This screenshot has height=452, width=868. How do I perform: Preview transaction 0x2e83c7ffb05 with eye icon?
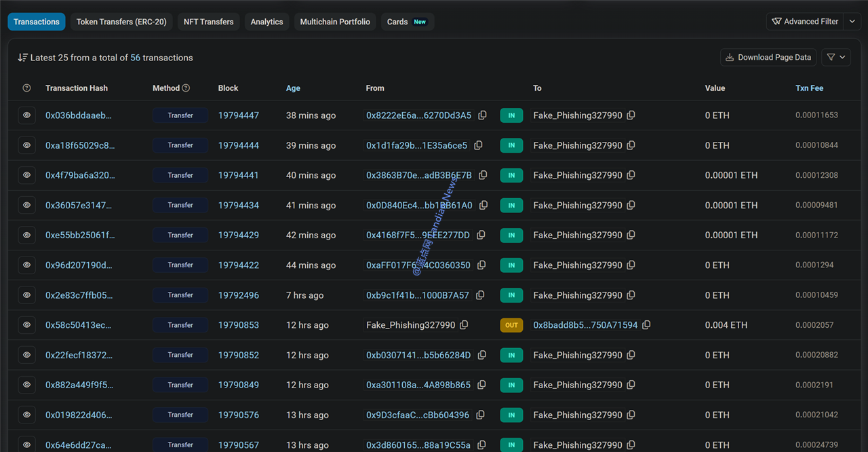tap(26, 295)
